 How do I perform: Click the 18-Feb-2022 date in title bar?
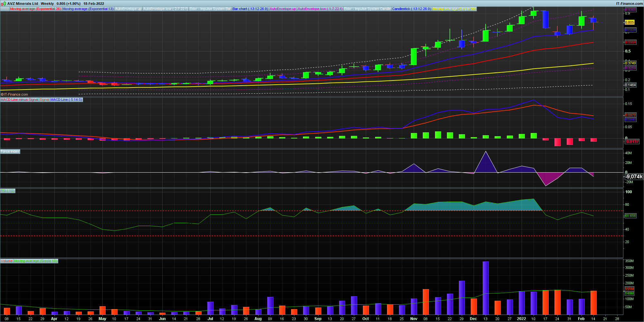click(x=94, y=4)
